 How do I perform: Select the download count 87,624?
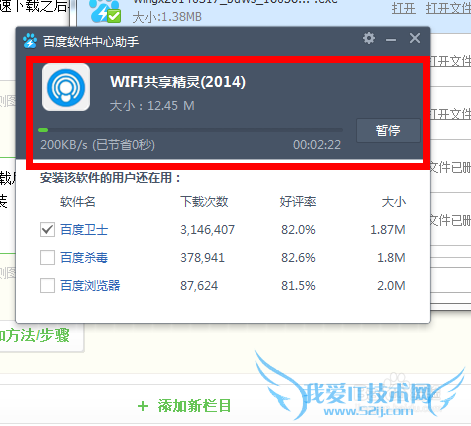[199, 286]
